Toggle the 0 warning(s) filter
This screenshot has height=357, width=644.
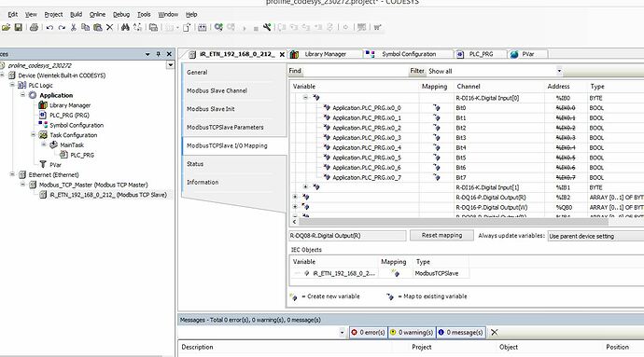411,333
